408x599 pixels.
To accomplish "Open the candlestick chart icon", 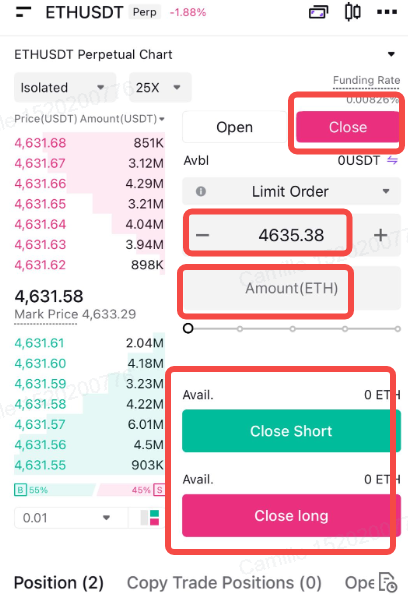I will click(353, 12).
